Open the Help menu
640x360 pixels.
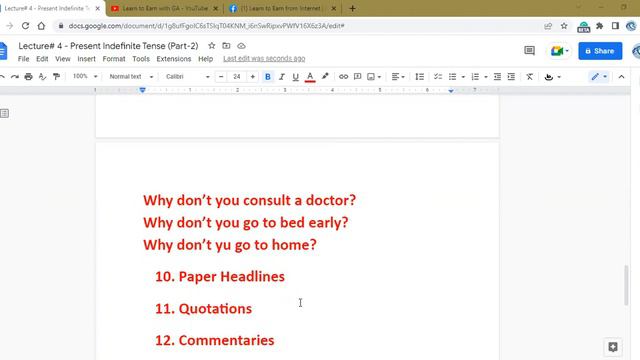[206, 59]
